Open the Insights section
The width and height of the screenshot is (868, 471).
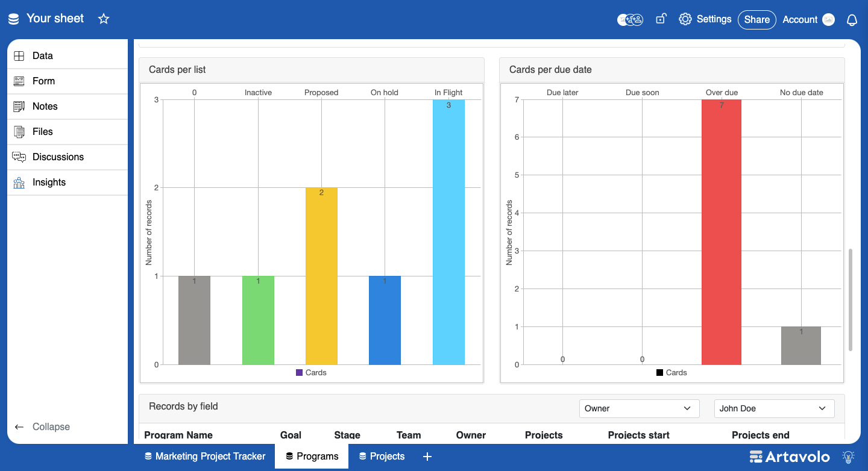pyautogui.click(x=68, y=182)
